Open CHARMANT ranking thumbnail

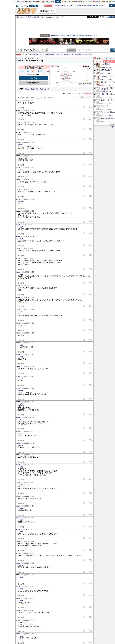click(x=97, y=78)
